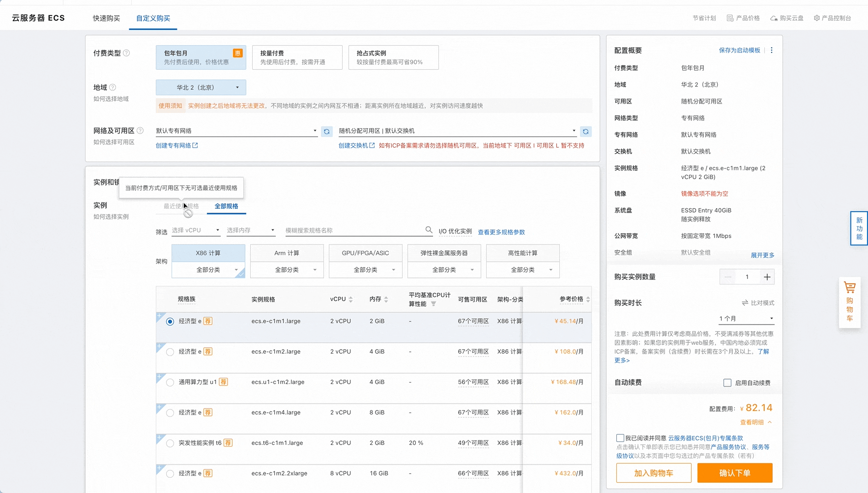Refresh the availability zone selection icon
The image size is (868, 493).
click(x=585, y=131)
